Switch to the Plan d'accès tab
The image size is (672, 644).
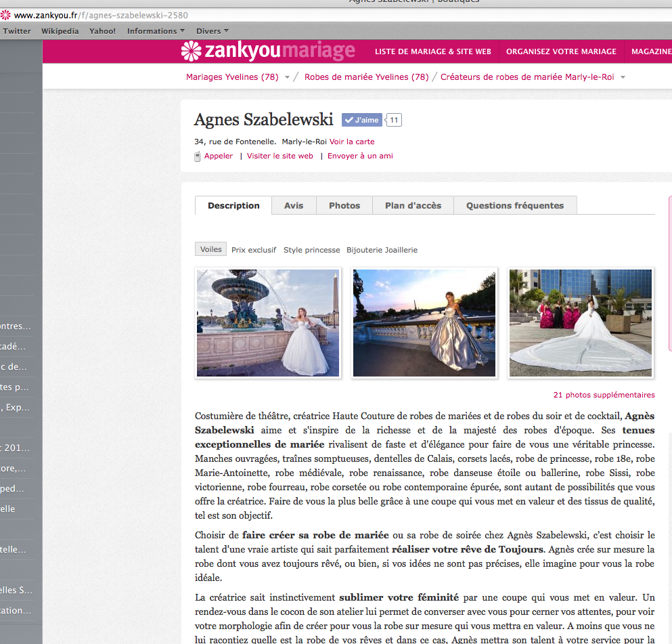[413, 205]
